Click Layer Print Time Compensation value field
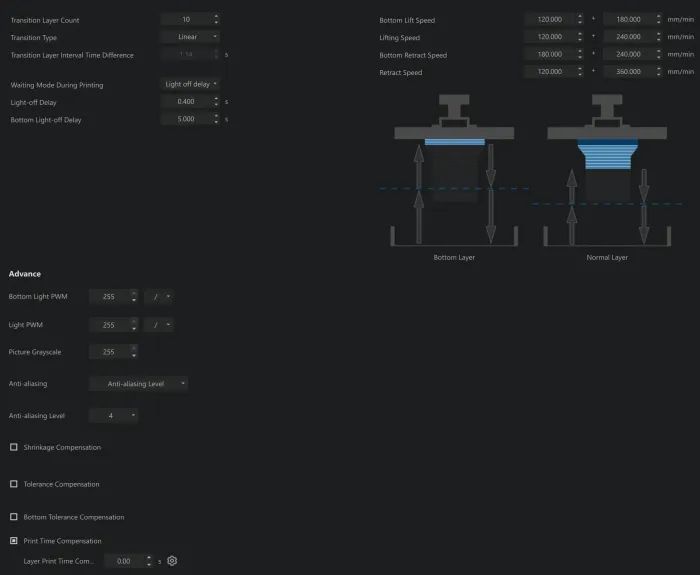 pyautogui.click(x=124, y=561)
